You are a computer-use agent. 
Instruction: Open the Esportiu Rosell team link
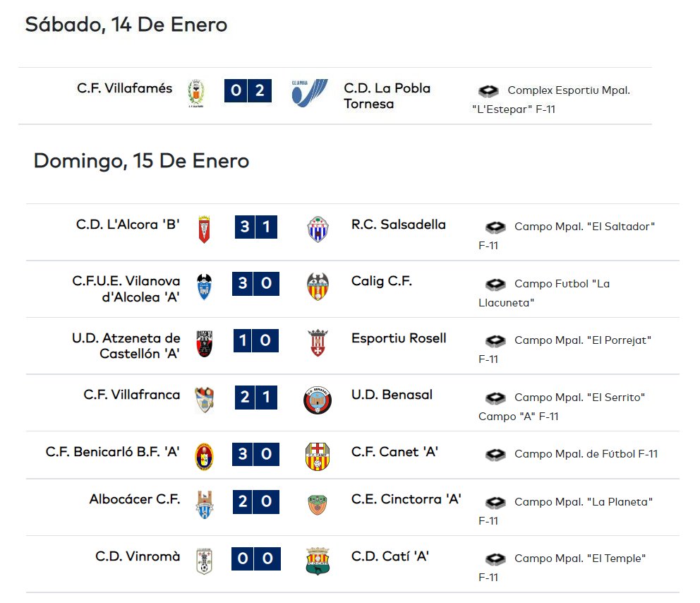[399, 338]
